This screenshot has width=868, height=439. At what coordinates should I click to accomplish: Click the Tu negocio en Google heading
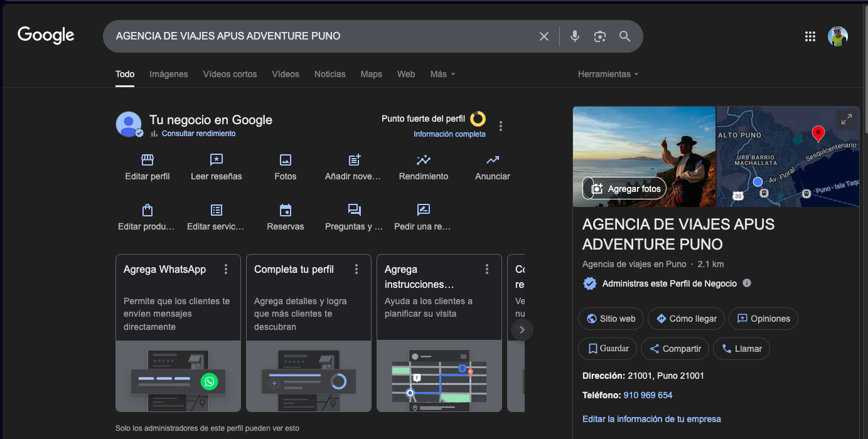tap(211, 120)
